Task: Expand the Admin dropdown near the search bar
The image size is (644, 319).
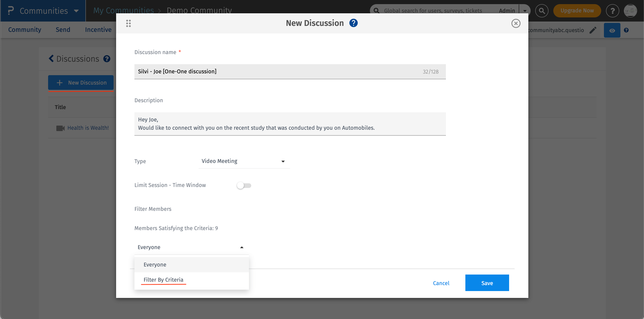Action: click(x=524, y=11)
